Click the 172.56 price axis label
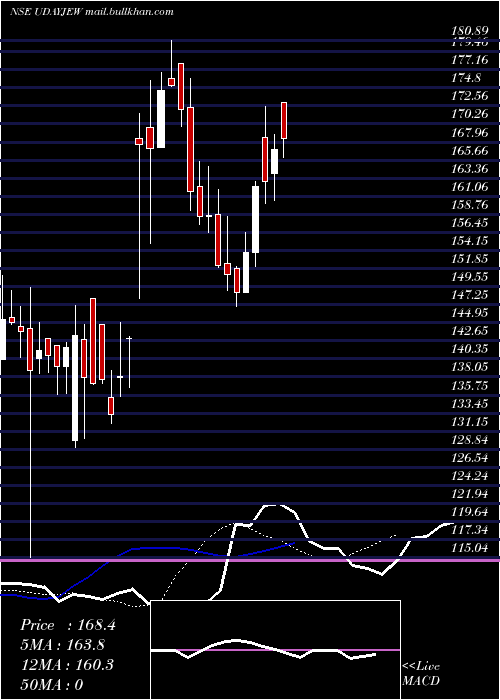500x700 pixels. 469,96
